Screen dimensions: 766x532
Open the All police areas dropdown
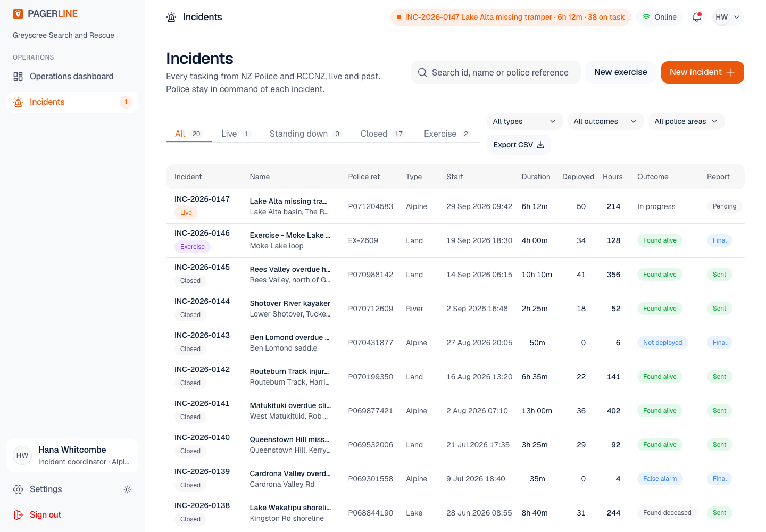pyautogui.click(x=686, y=121)
